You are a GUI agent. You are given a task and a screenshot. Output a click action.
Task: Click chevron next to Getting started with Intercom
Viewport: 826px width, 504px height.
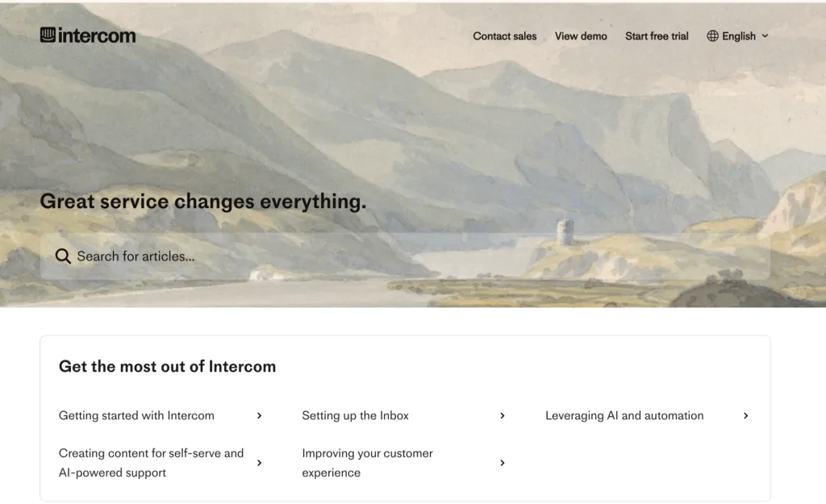[259, 415]
